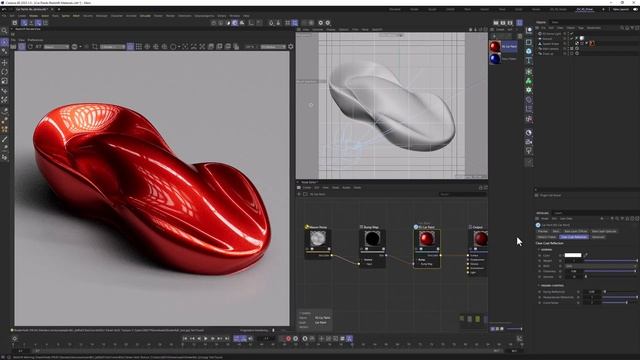Click the Glossiness slider track
This screenshot has height=360, width=640.
point(610,271)
